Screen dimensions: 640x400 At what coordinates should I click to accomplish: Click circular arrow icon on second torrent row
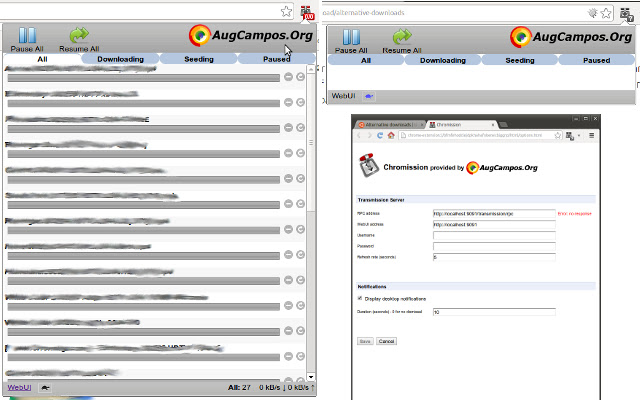point(300,102)
